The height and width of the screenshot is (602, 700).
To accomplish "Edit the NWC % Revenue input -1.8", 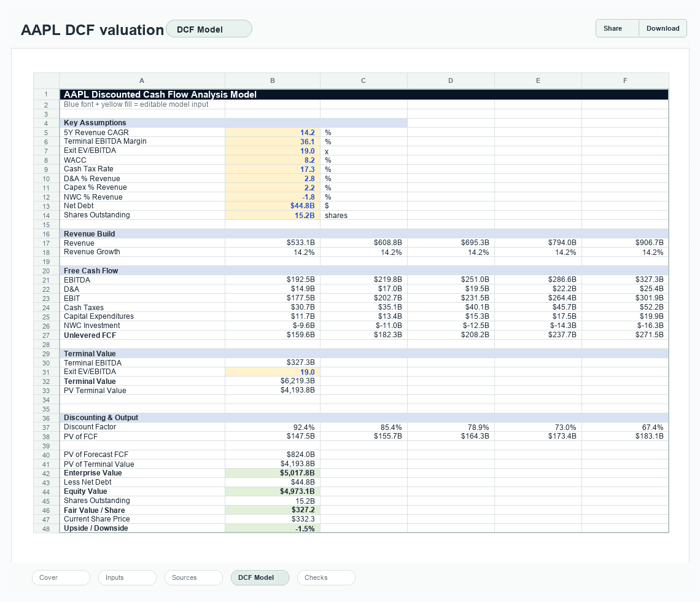I will click(272, 197).
